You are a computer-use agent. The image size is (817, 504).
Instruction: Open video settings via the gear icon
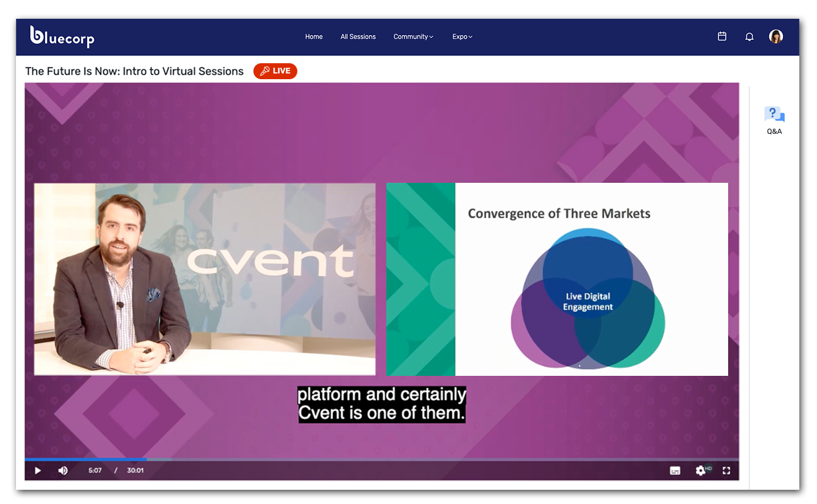(x=700, y=470)
